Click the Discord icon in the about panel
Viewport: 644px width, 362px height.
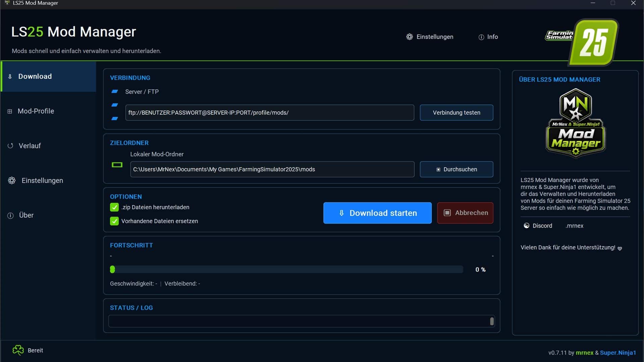(x=526, y=226)
